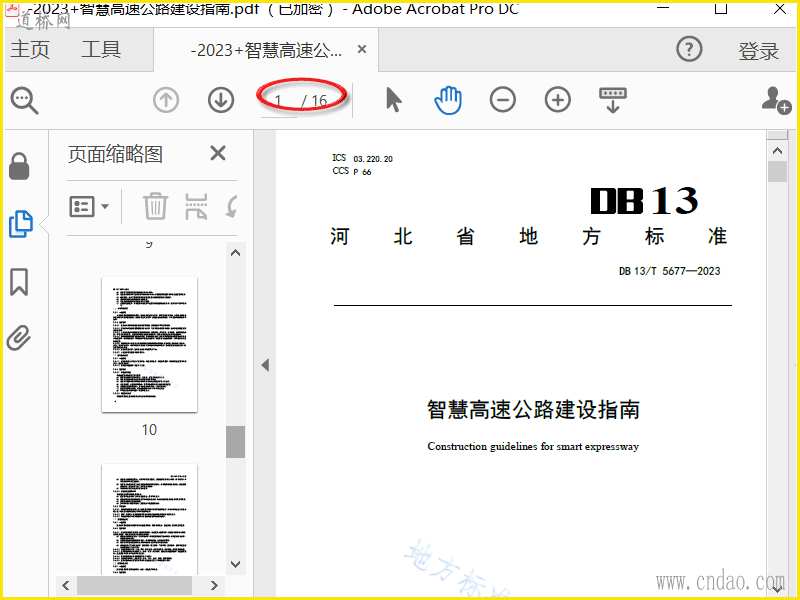Image resolution: width=800 pixels, height=600 pixels.
Task: Close the document tab
Action: [362, 49]
